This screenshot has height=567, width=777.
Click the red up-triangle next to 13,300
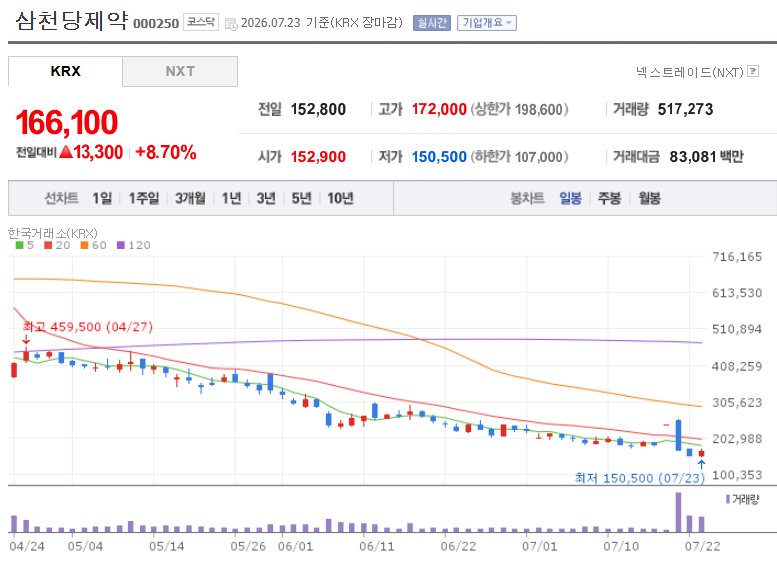(x=66, y=152)
